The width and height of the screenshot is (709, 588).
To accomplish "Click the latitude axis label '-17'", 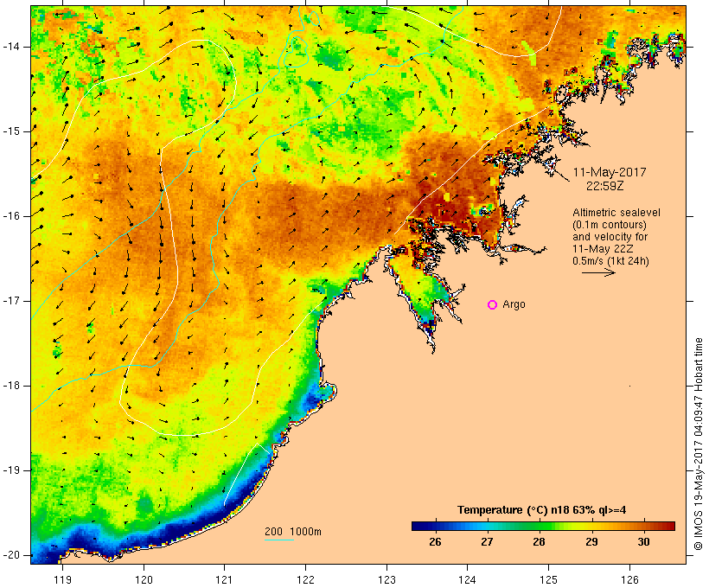I will 11,301.
